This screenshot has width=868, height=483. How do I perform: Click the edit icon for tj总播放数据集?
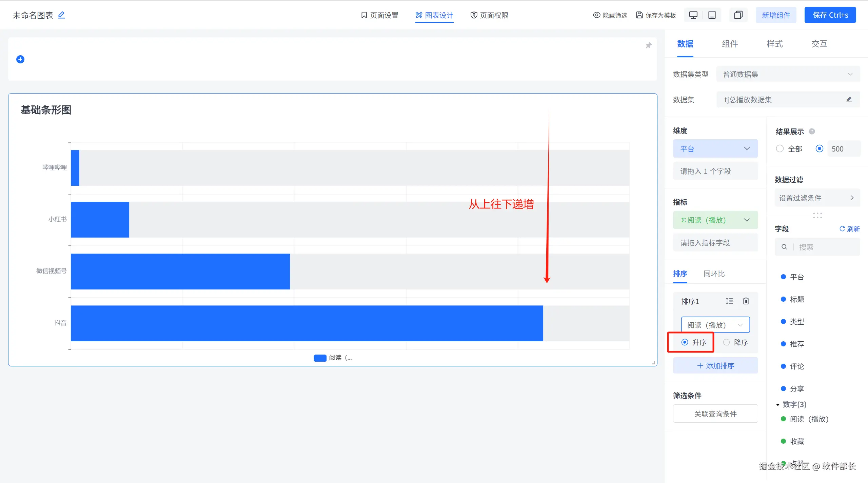(849, 100)
